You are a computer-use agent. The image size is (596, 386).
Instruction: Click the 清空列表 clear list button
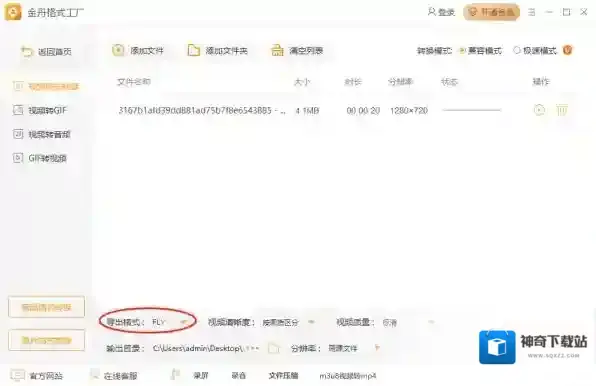tap(297, 51)
